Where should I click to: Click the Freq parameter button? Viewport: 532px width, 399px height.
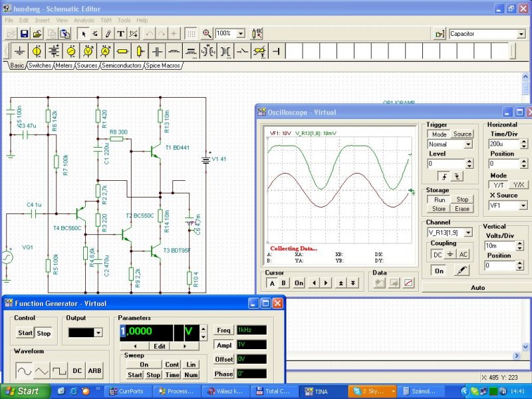point(223,331)
